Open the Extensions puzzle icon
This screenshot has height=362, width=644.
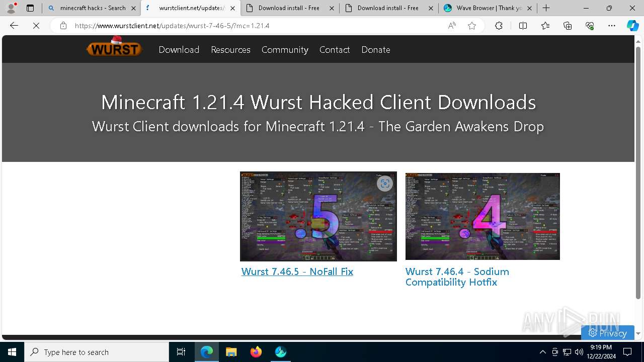(x=499, y=26)
